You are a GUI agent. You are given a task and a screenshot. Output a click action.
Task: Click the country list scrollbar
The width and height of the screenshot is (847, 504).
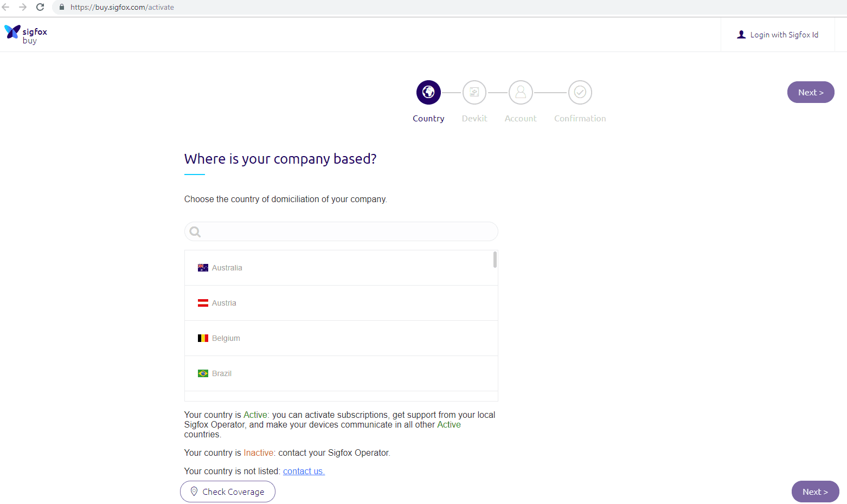point(495,260)
